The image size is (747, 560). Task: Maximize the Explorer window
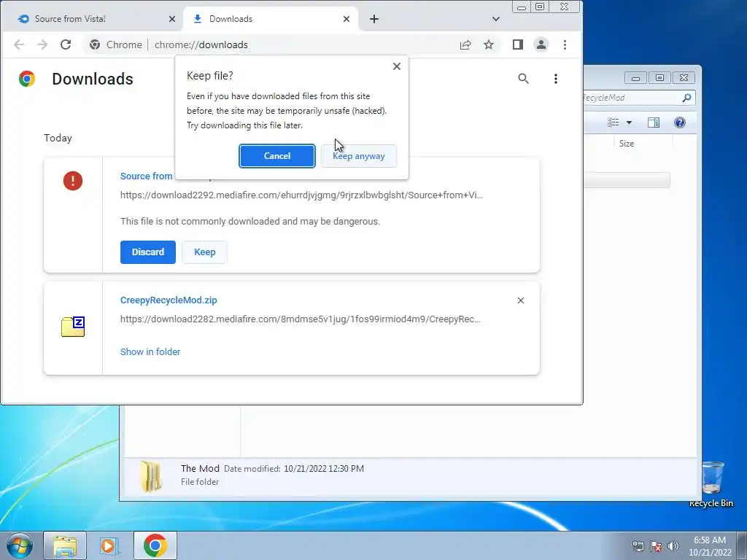coord(659,78)
